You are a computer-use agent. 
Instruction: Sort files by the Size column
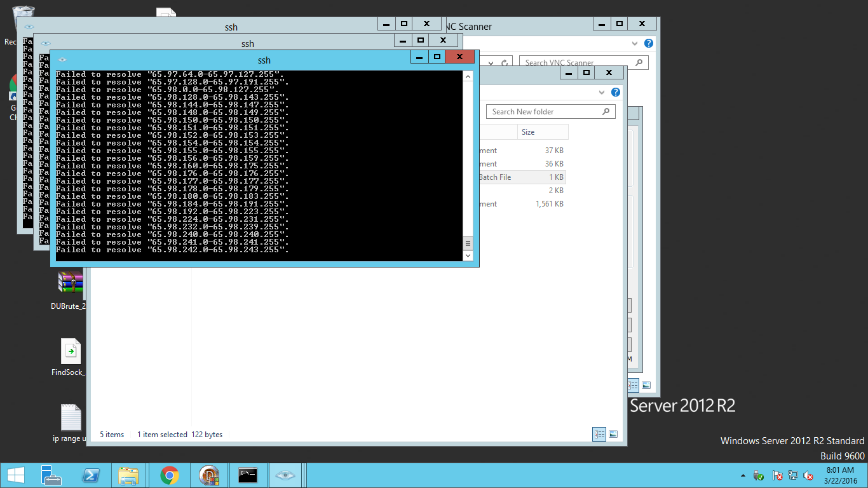pyautogui.click(x=528, y=132)
